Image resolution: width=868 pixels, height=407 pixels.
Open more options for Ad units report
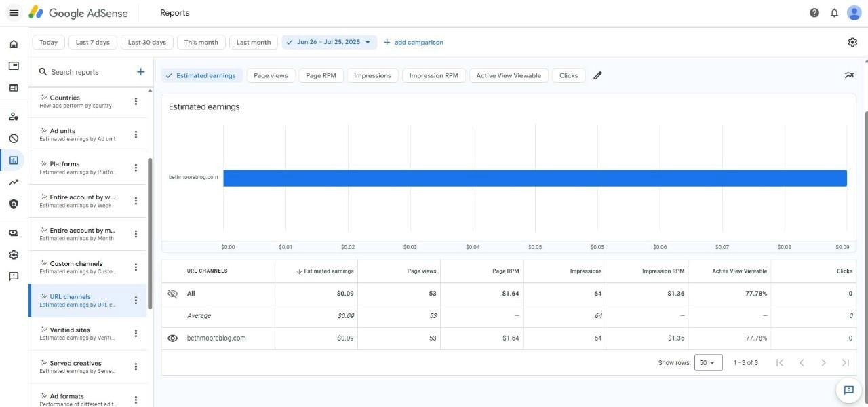coord(136,134)
